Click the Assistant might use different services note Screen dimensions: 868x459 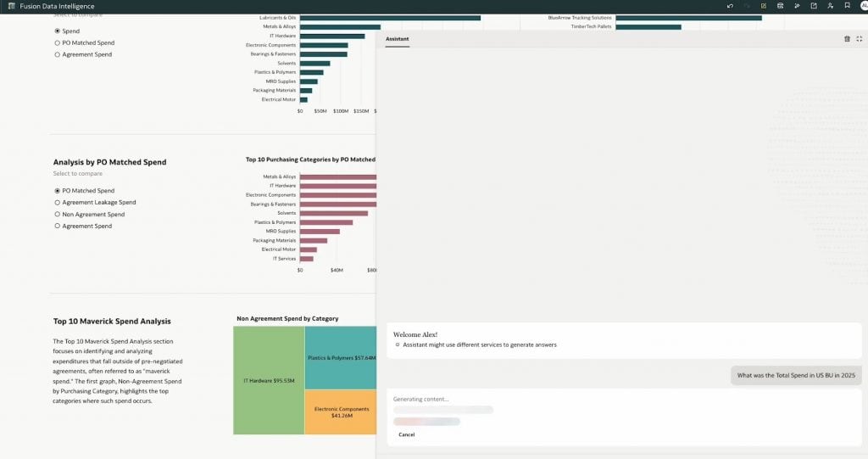(x=480, y=344)
